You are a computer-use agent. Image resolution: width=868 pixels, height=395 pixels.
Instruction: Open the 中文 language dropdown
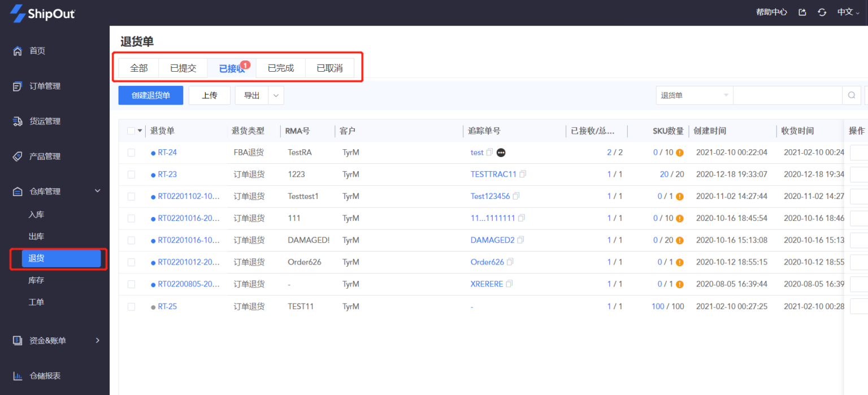(848, 12)
